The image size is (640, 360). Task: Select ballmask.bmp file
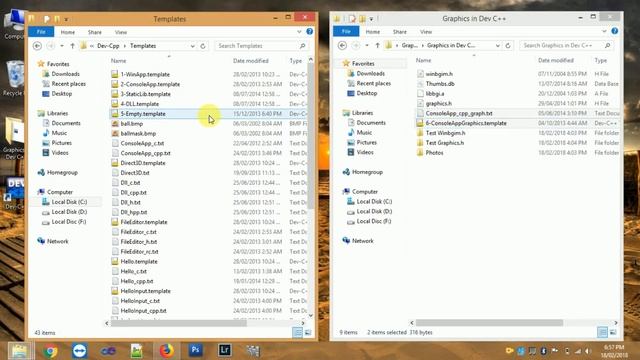(x=138, y=133)
